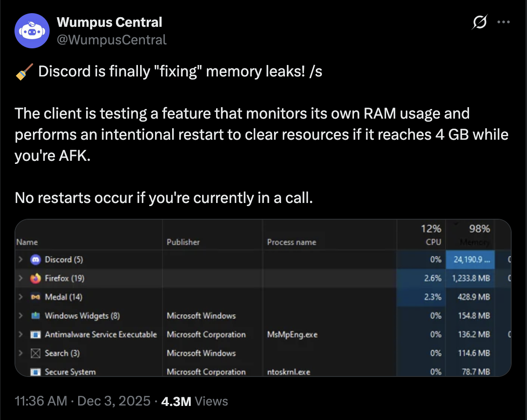Viewport: 527px width, 420px height.
Task: Open the @WumpusCentral handle link
Action: pos(112,40)
